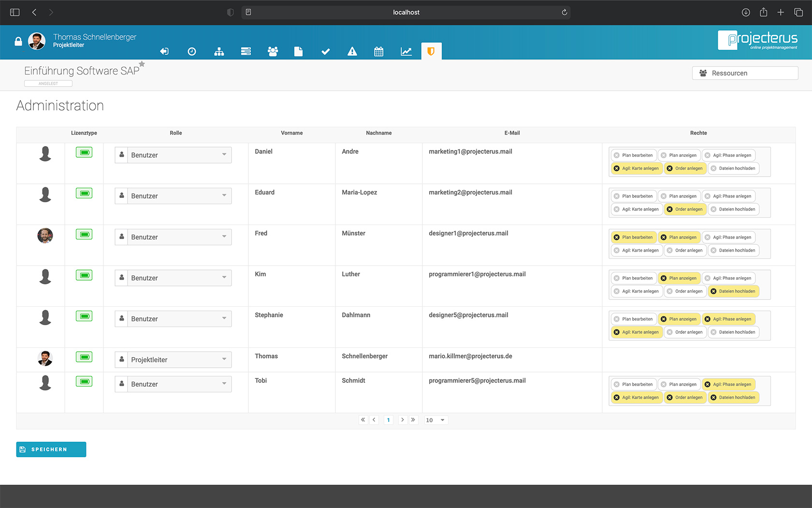The width and height of the screenshot is (812, 508).
Task: Click the favorite star beside project title
Action: pyautogui.click(x=142, y=64)
